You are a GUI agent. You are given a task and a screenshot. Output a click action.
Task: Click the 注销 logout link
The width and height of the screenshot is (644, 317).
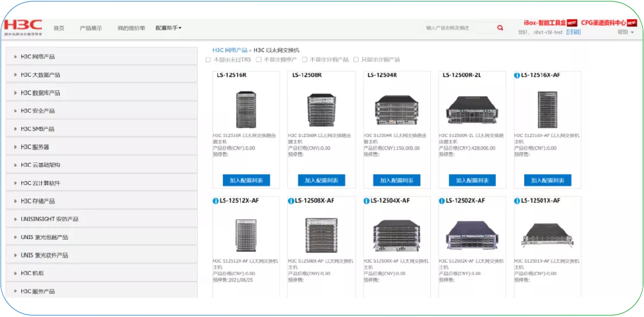[x=573, y=32]
